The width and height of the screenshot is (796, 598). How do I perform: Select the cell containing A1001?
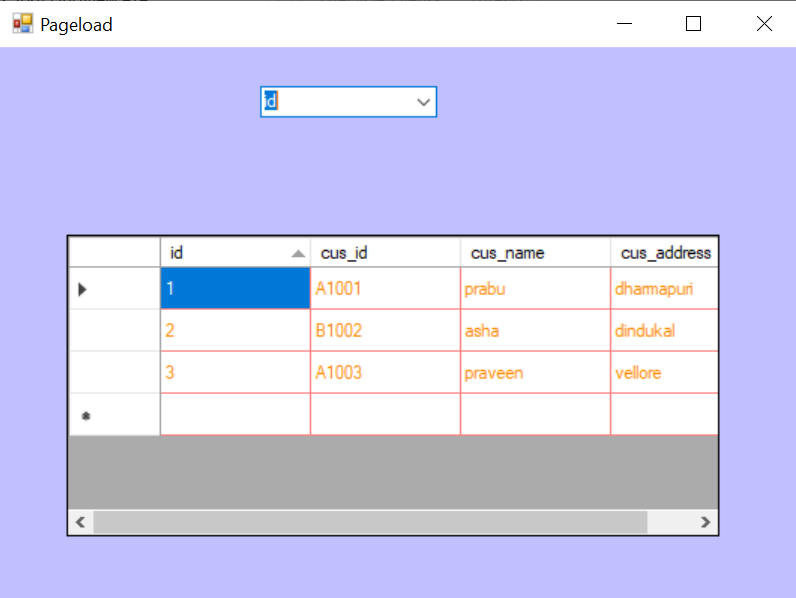click(x=385, y=289)
